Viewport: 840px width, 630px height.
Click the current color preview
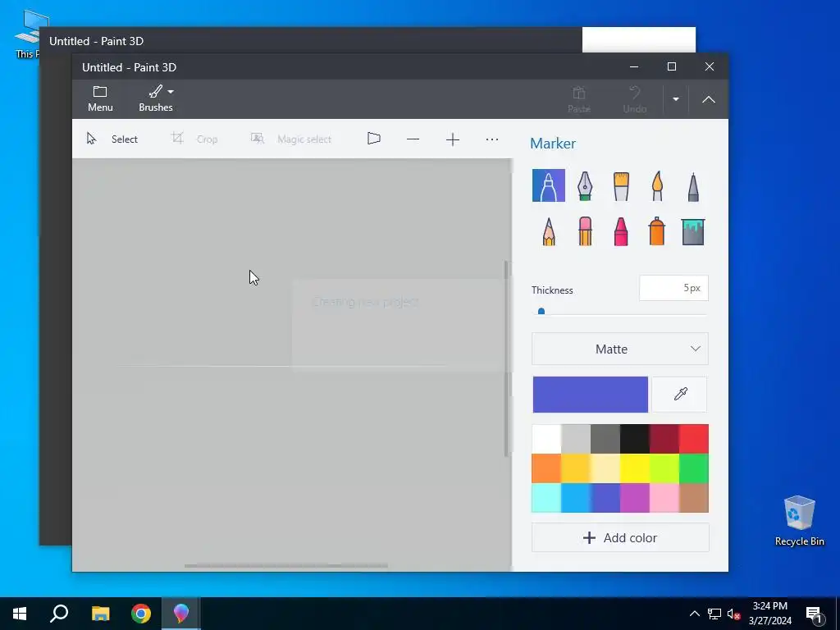click(x=591, y=395)
